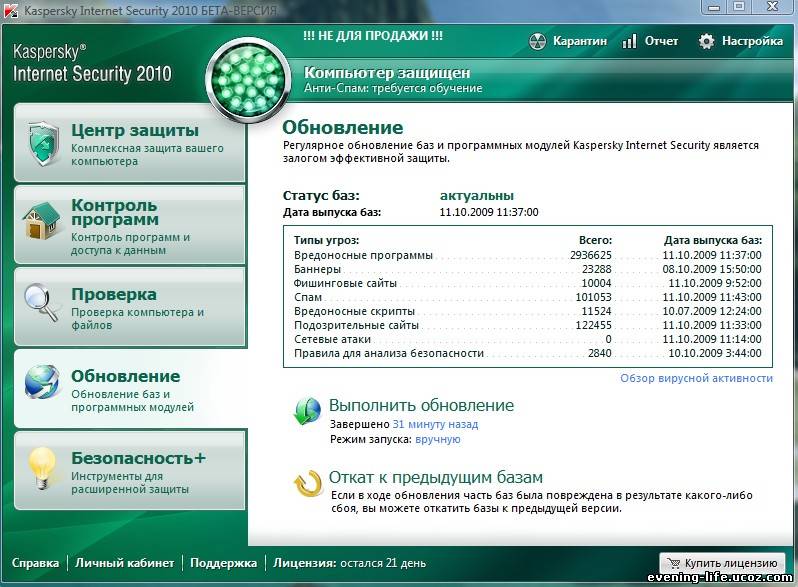Click the Фишинговые сайты row
798x587 pixels.
528,283
